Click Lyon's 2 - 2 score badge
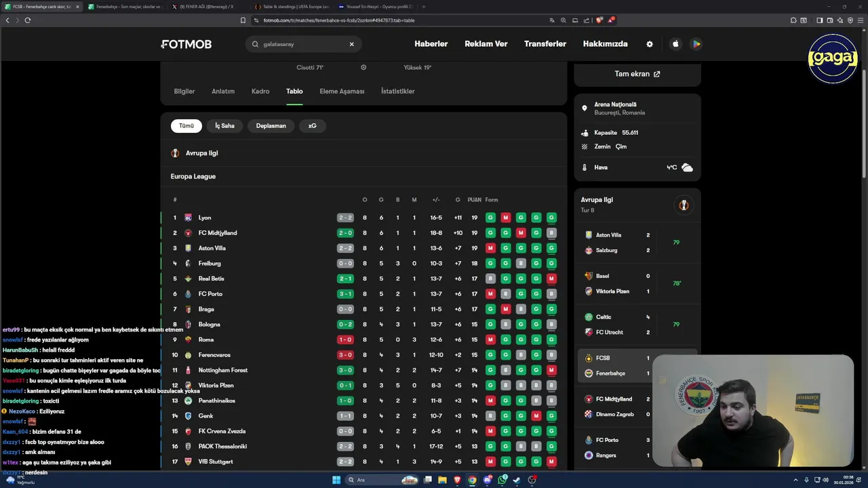This screenshot has height=488, width=868. 345,218
